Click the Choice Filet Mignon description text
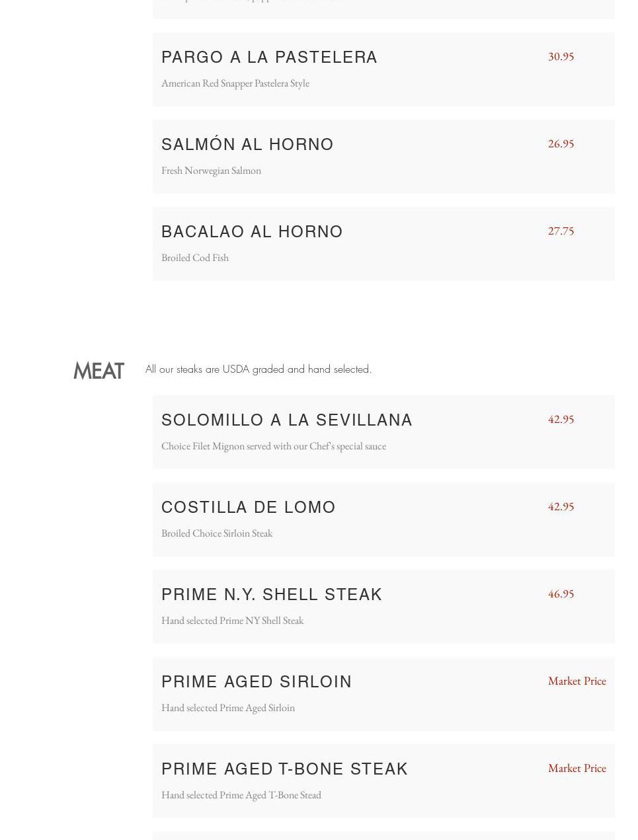Screen dimensions: 638x840 274,446
